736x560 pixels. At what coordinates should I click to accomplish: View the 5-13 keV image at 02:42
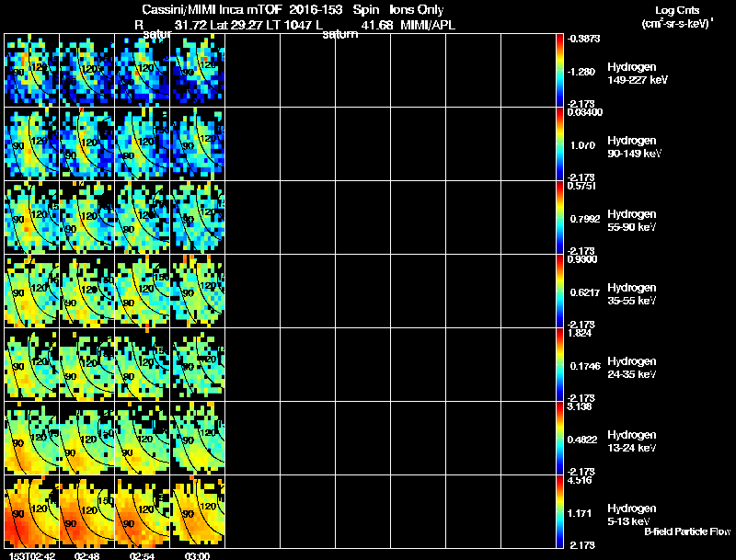[x=32, y=511]
